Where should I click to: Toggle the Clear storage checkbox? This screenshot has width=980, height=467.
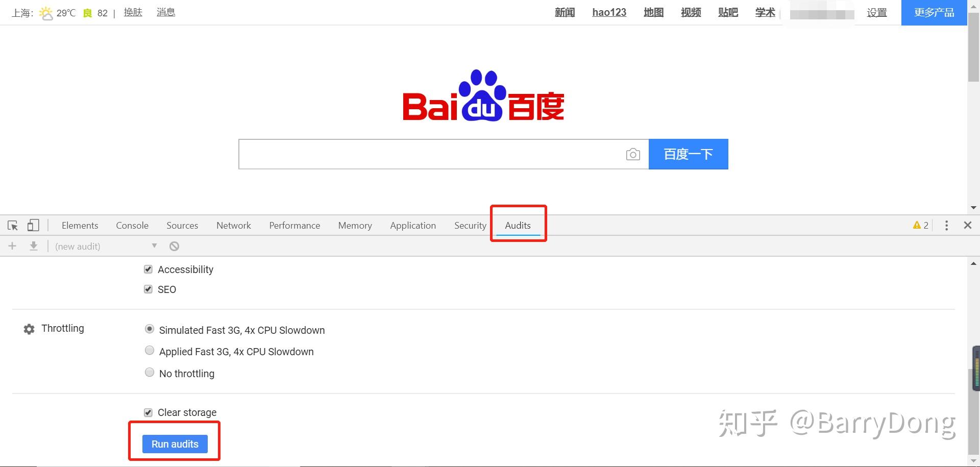coord(148,412)
